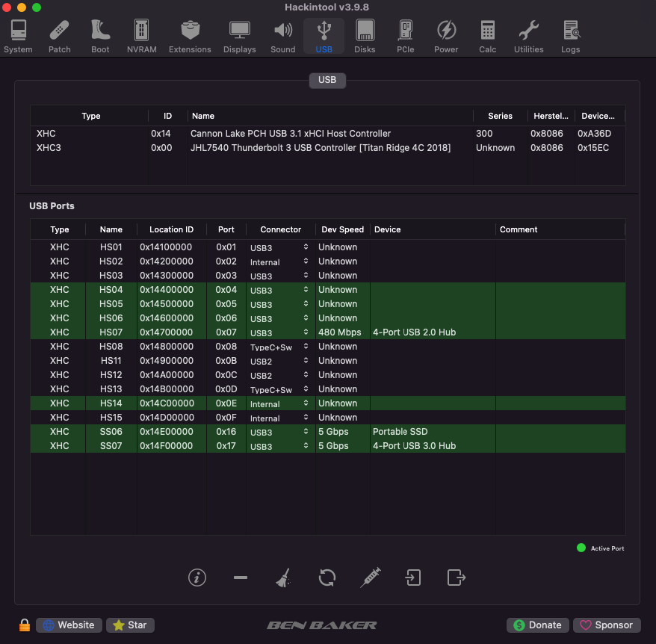Switch to the PCIe section
This screenshot has height=644, width=656.
click(405, 37)
